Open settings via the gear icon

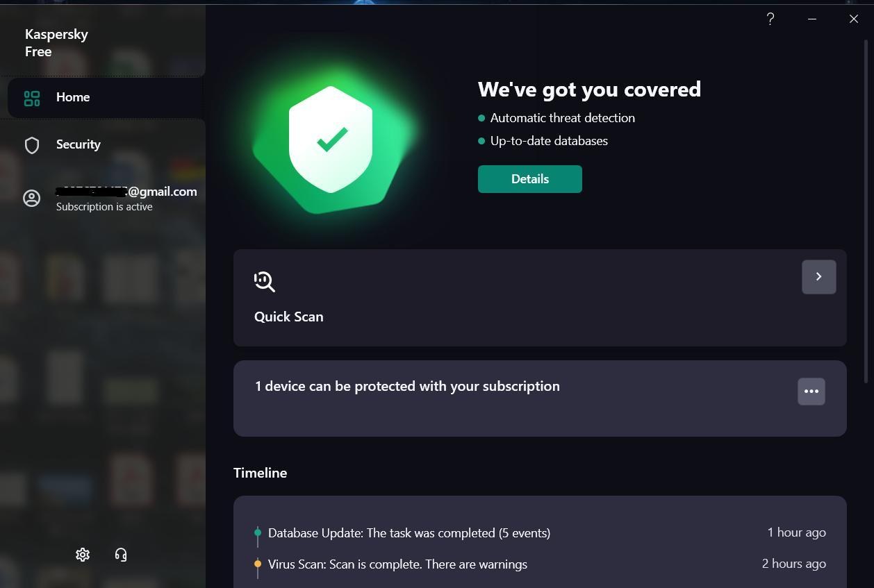coord(83,555)
